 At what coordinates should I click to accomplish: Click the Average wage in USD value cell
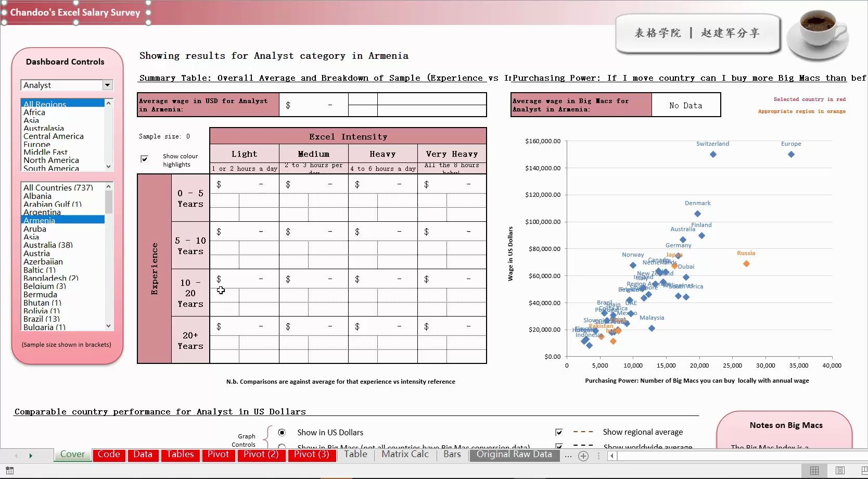tap(313, 105)
